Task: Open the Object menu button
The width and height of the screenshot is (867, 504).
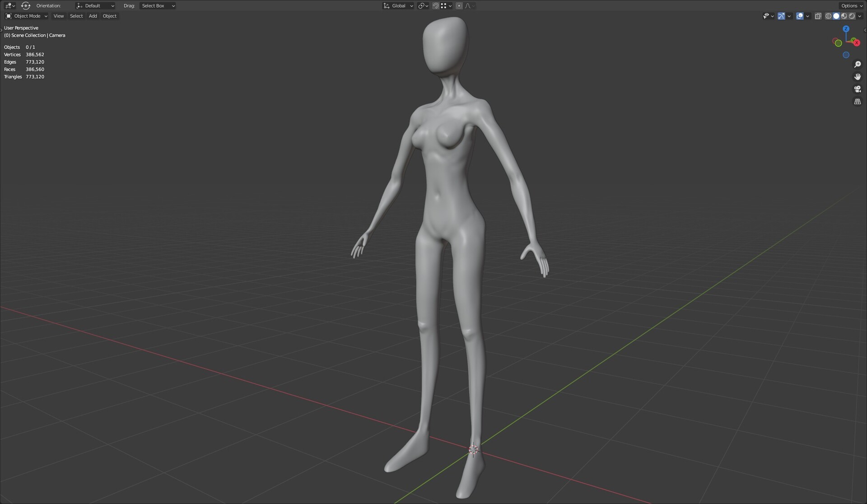Action: click(109, 16)
